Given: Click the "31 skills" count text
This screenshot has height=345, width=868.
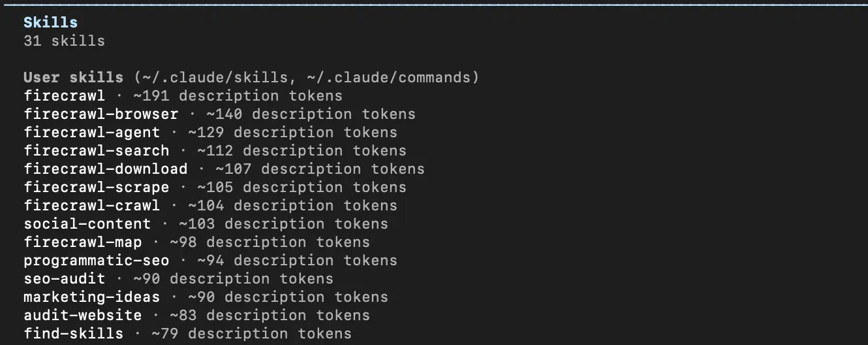Looking at the screenshot, I should pos(64,41).
